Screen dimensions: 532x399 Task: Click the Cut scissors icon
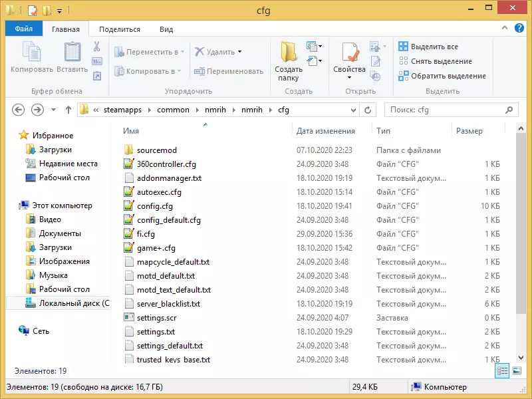[96, 46]
